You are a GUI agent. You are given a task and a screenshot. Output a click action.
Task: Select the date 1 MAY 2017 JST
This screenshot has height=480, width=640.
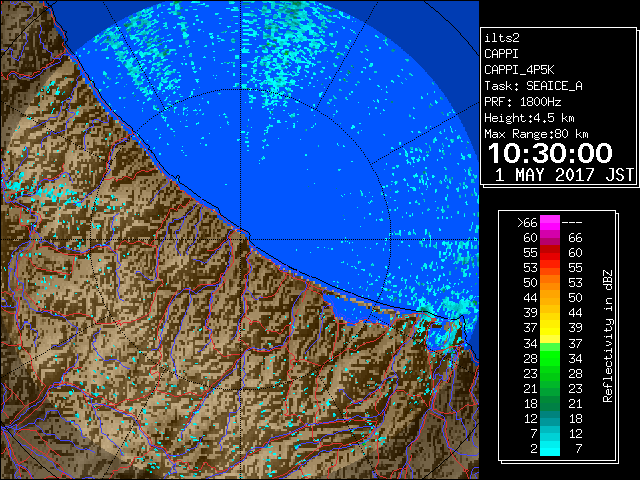click(x=564, y=175)
